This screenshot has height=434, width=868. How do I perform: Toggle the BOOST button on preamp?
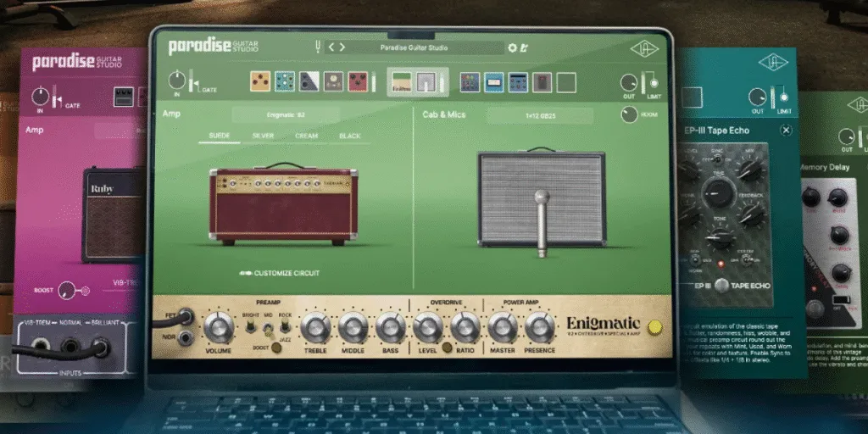pos(275,348)
